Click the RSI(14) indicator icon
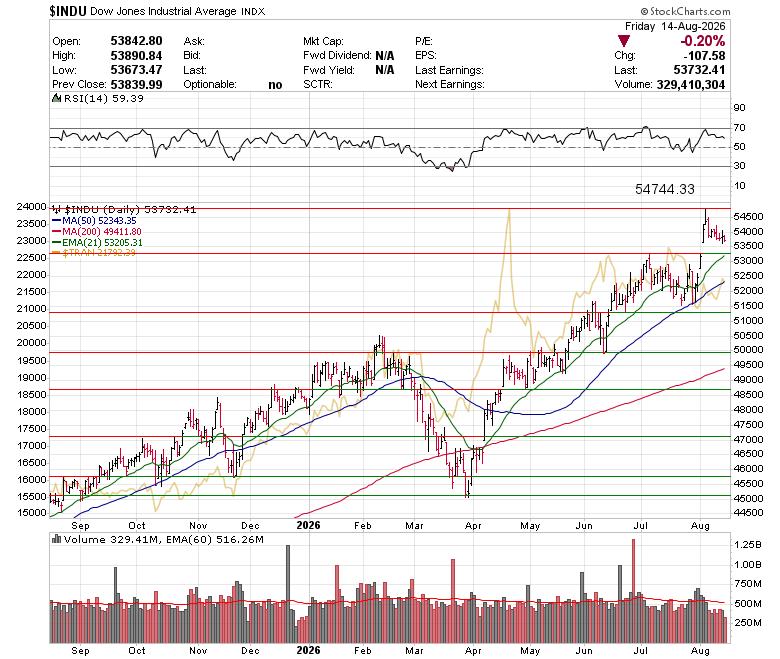The image size is (780, 659). click(x=57, y=98)
